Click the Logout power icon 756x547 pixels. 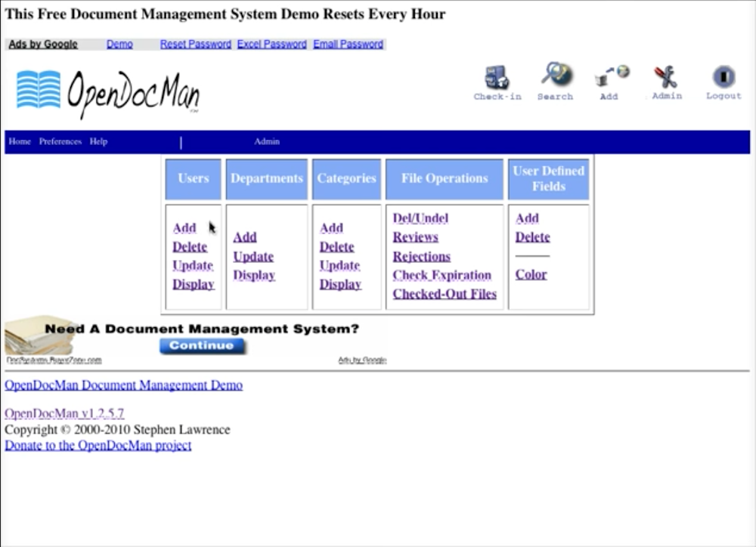[723, 82]
